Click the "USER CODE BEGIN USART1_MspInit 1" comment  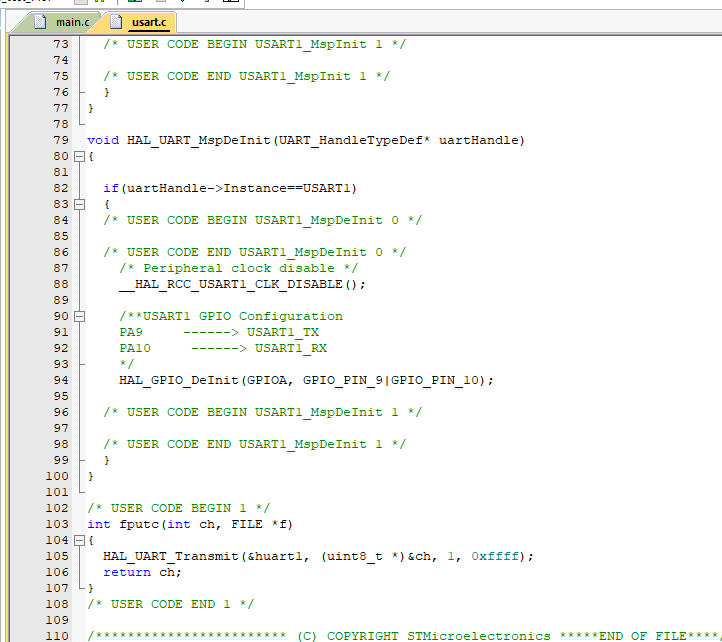click(x=255, y=44)
